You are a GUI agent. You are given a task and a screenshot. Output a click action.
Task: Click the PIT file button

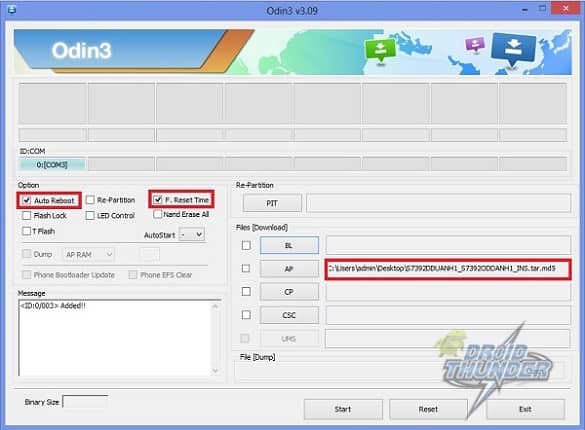click(272, 203)
